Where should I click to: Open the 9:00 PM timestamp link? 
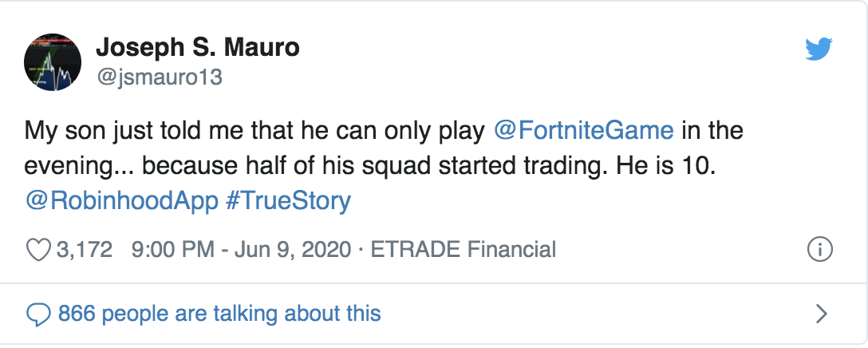point(173,250)
